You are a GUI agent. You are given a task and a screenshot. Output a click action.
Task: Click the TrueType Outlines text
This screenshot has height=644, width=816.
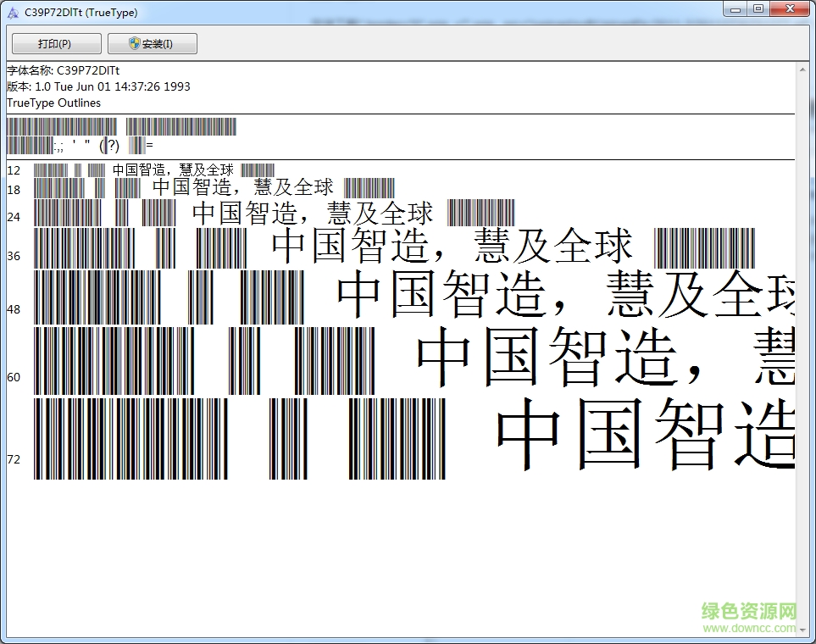[x=53, y=103]
